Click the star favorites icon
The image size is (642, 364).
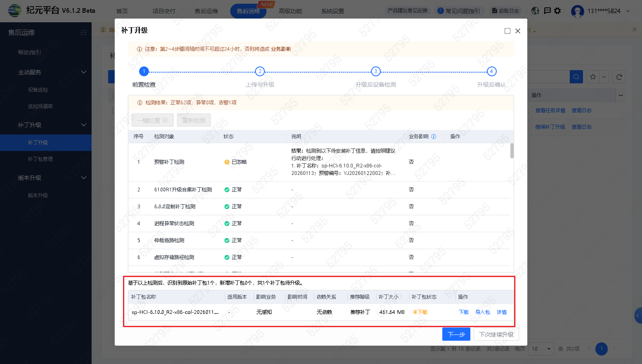point(593,77)
